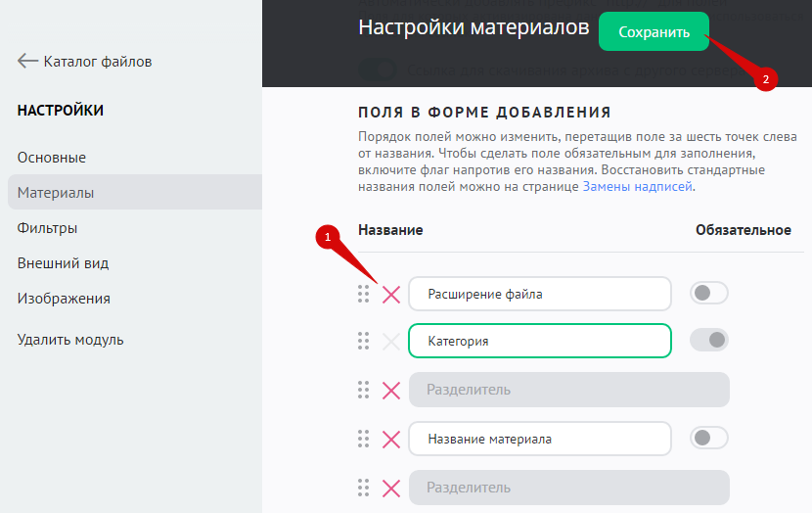Delete the Название материала field via X icon
The image size is (812, 513).
pos(391,440)
